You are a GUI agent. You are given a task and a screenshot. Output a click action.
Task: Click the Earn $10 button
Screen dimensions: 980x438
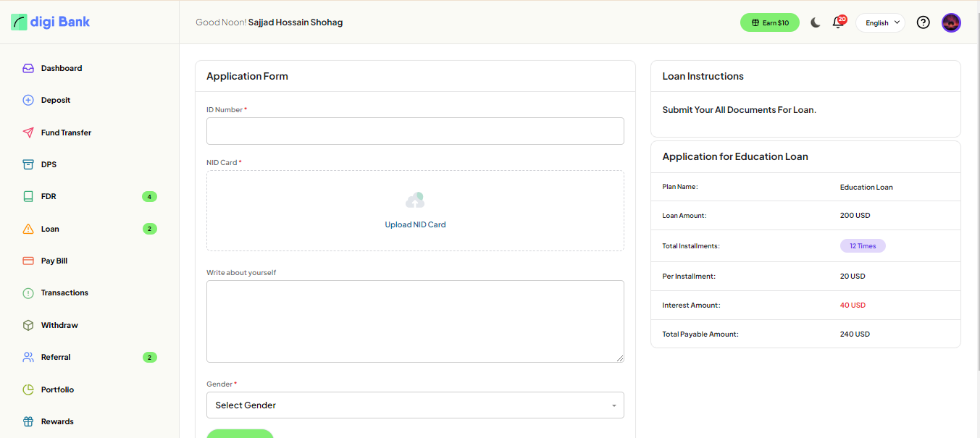pyautogui.click(x=769, y=22)
